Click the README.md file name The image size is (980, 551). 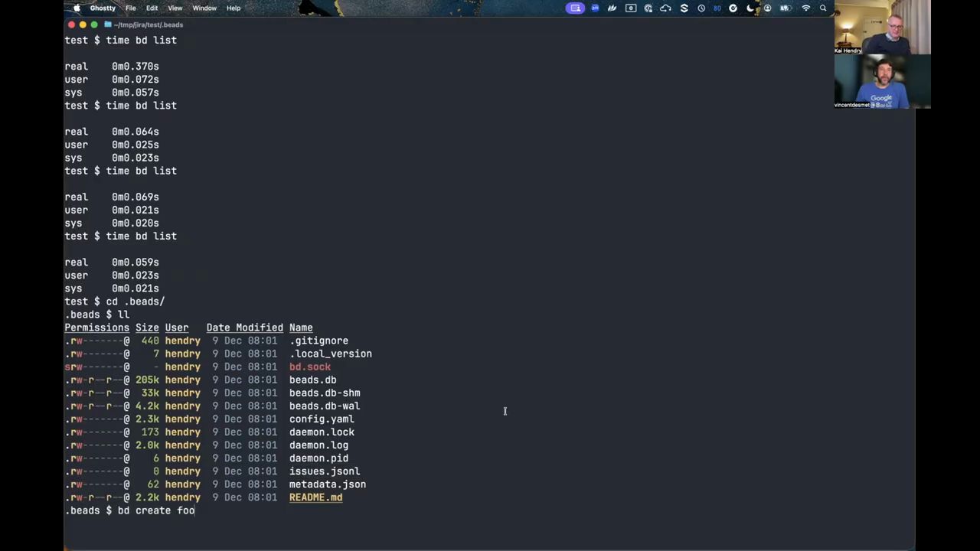click(x=315, y=497)
